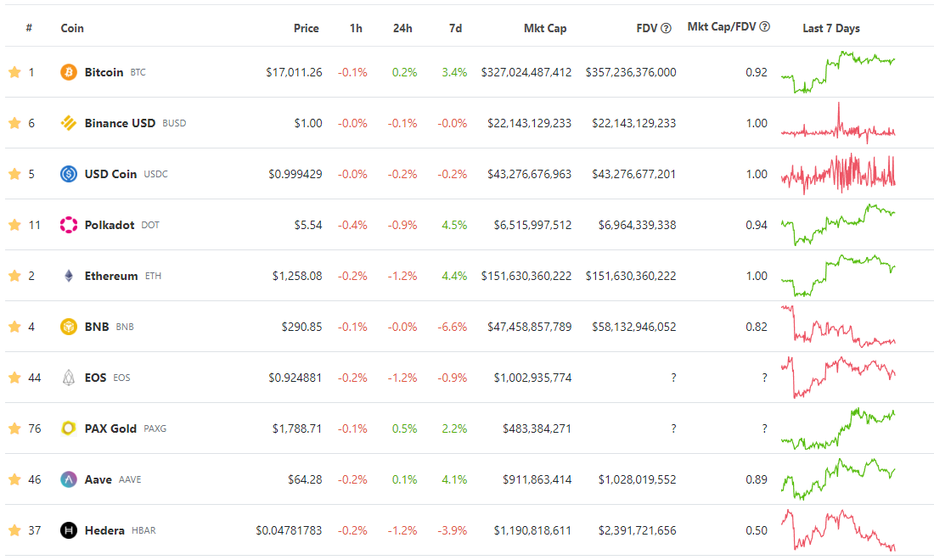Unstar Ethereum in the watchlist
Image resolution: width=934 pixels, height=560 pixels.
(15, 276)
